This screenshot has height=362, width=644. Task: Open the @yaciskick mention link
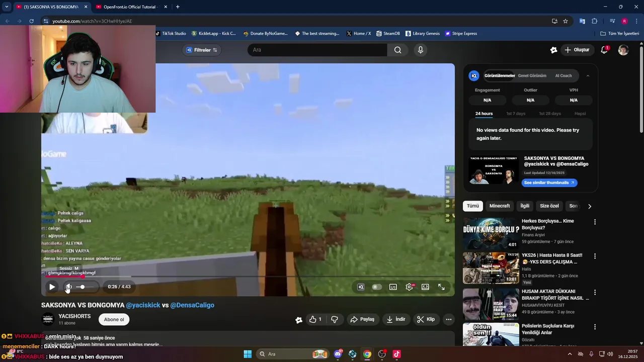(143, 305)
